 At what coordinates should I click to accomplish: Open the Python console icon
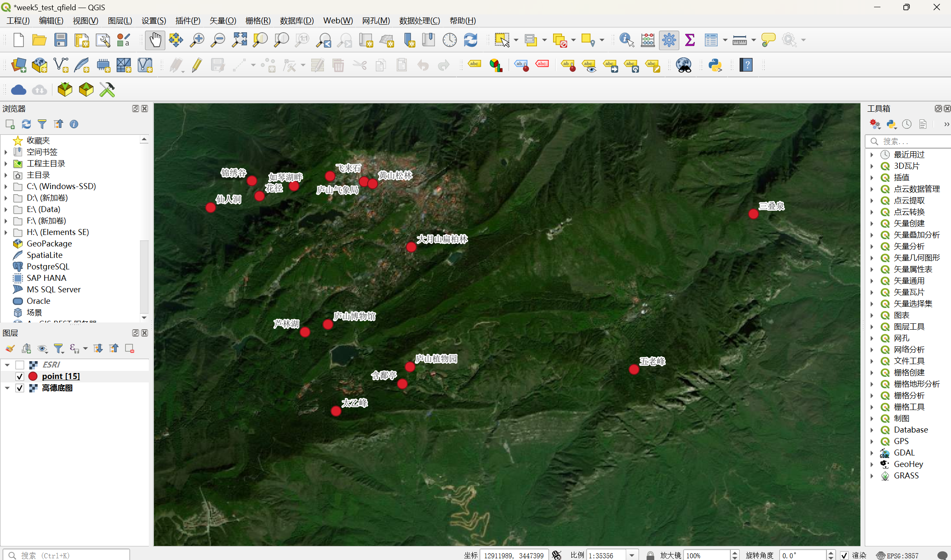pos(715,65)
